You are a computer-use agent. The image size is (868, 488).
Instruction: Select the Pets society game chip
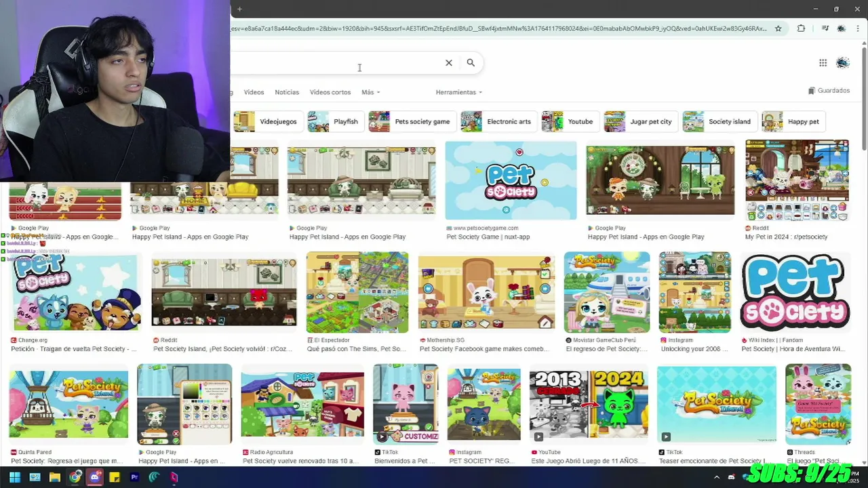coord(412,121)
